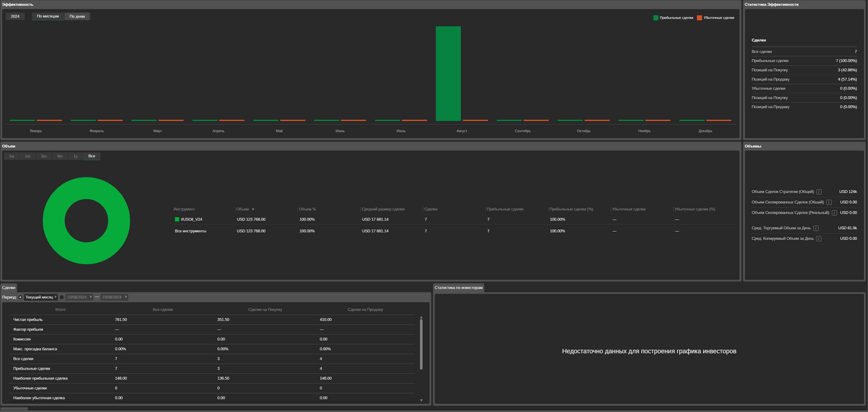Click Сделки на Покупку column header
868x412 pixels.
point(265,309)
